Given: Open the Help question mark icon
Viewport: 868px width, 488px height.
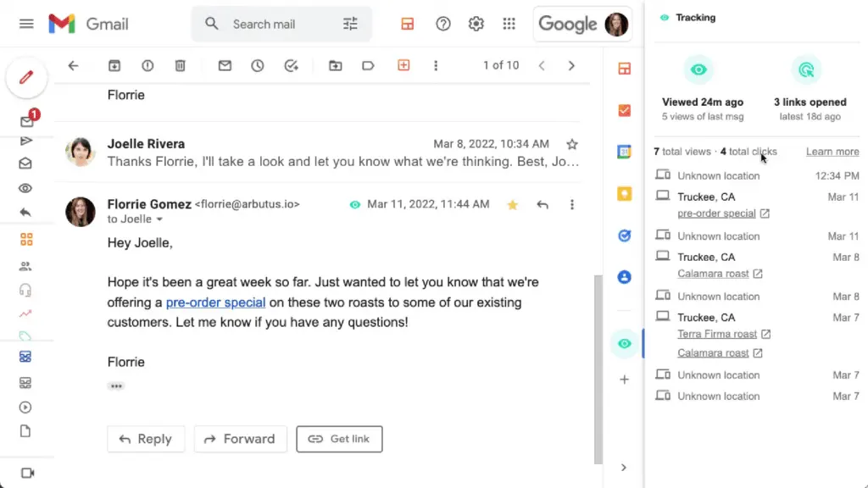Looking at the screenshot, I should (x=442, y=24).
